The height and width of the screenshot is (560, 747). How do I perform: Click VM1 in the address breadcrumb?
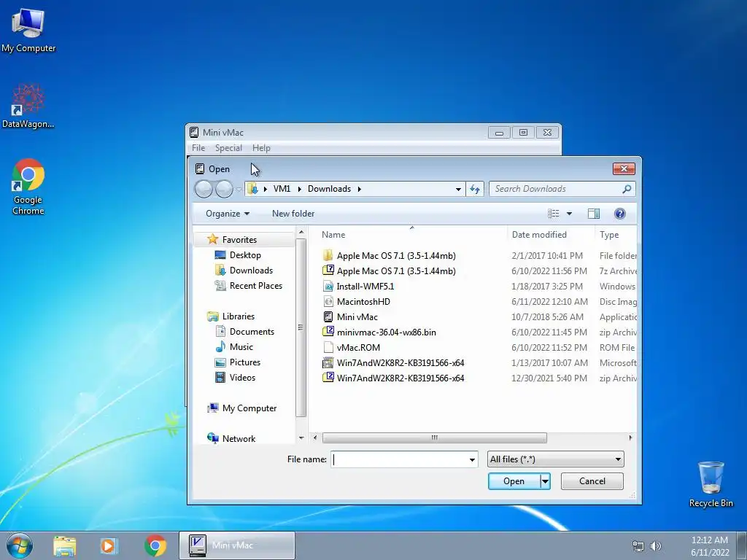[x=282, y=189]
